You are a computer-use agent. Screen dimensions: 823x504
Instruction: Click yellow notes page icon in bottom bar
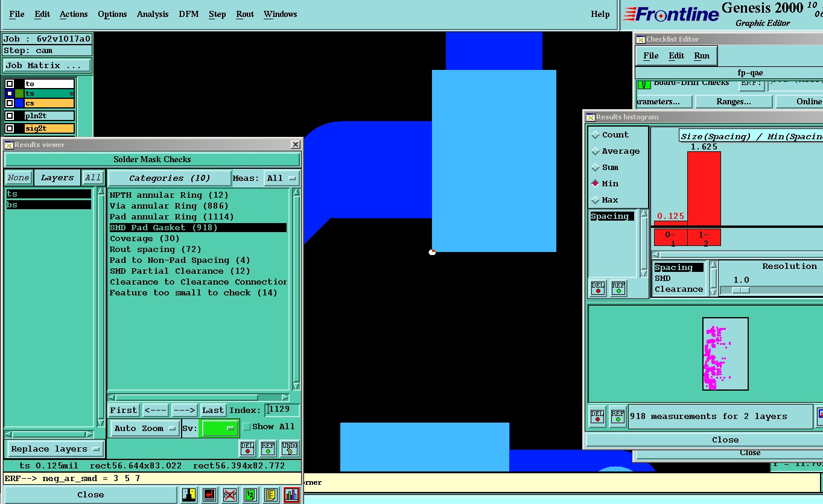click(271, 495)
